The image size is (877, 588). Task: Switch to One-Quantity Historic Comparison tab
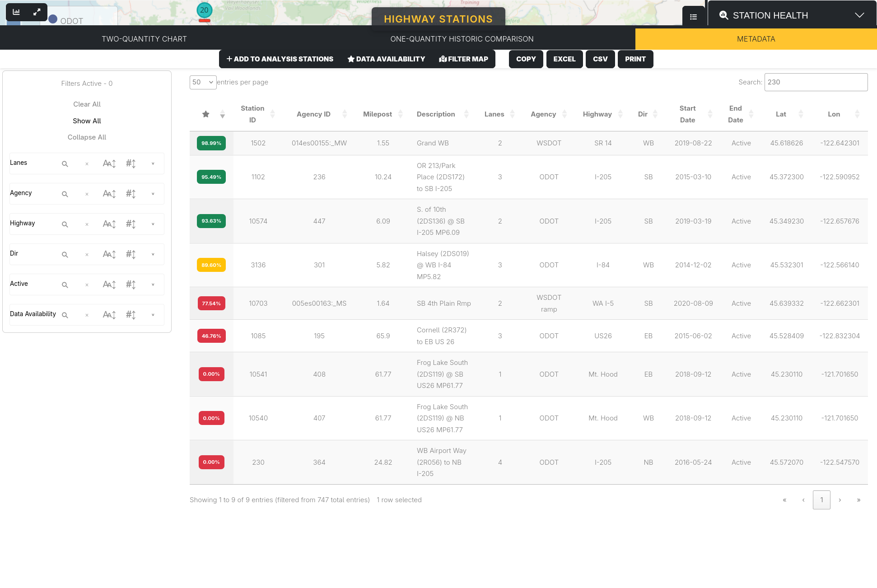click(462, 39)
